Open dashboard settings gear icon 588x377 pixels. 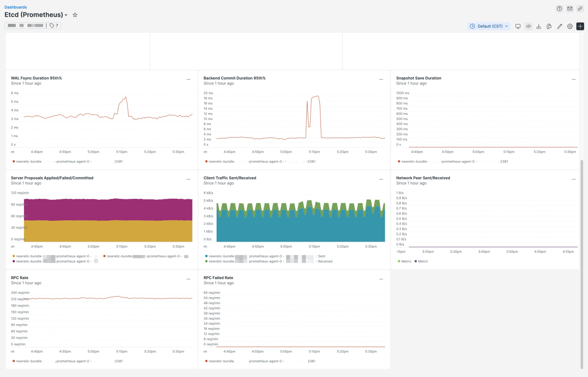pyautogui.click(x=570, y=26)
